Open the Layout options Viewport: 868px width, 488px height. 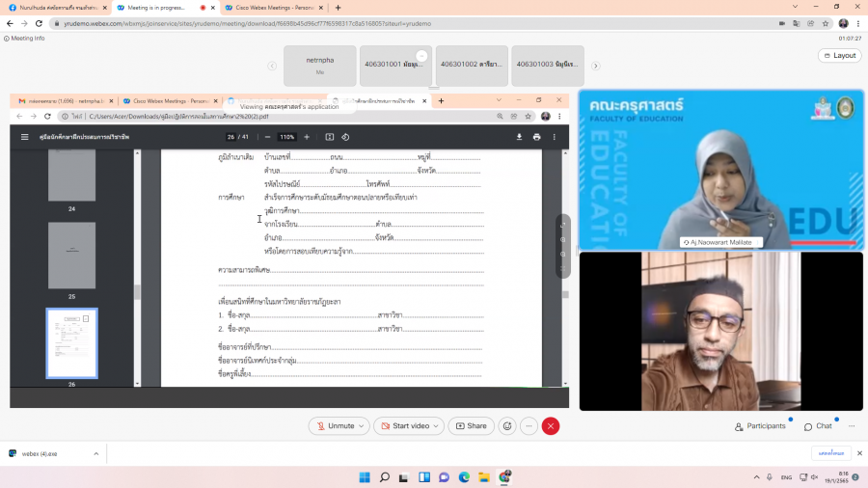pos(839,55)
